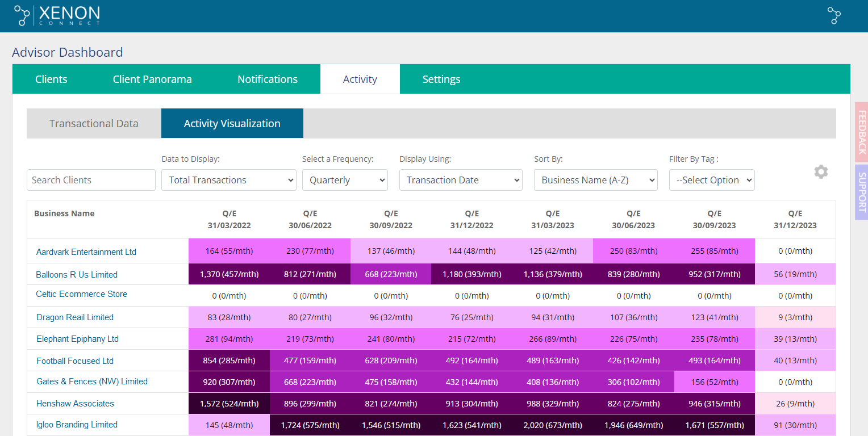Screen dimensions: 868x436
Task: Open Henshaw Associates client link
Action: (75, 404)
